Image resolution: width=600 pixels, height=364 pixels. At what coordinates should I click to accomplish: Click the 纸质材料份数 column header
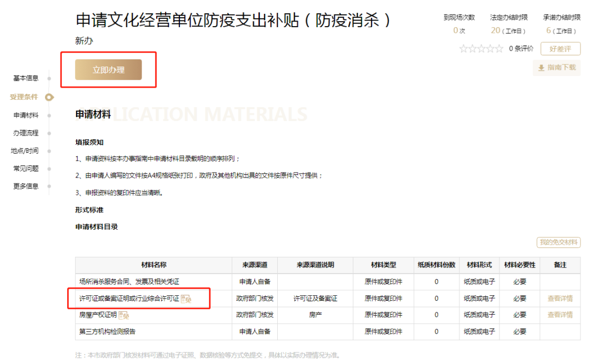(436, 265)
